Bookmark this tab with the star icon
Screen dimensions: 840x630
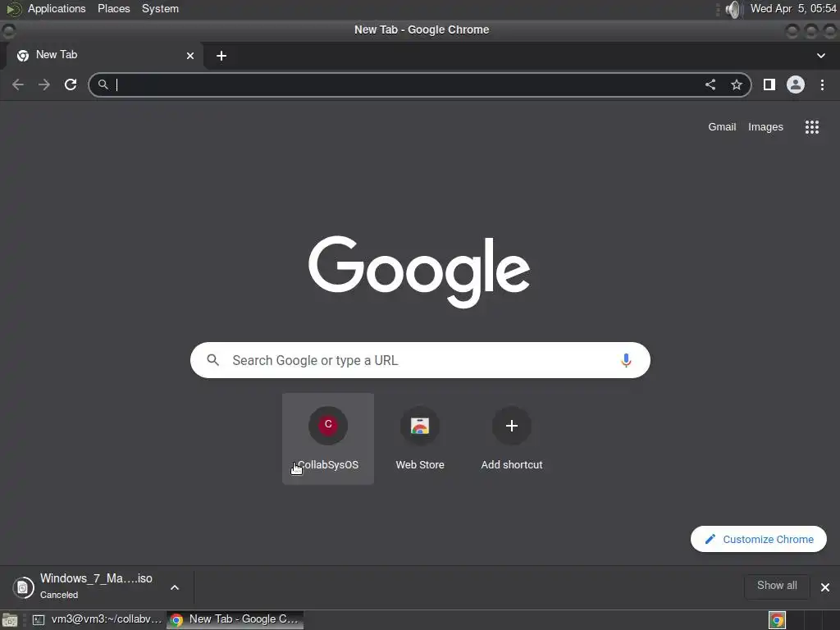click(x=737, y=84)
